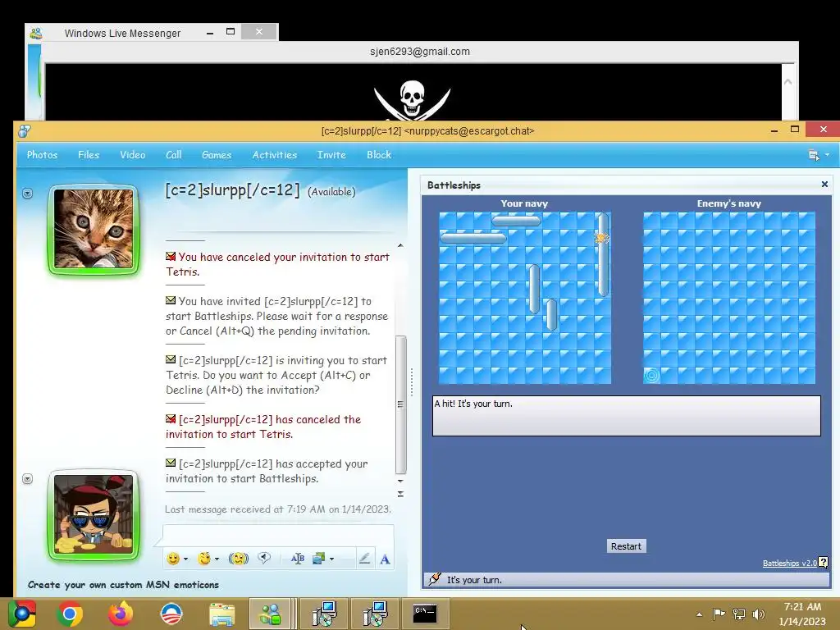Open the Obama logo app on taskbar

tap(171, 614)
